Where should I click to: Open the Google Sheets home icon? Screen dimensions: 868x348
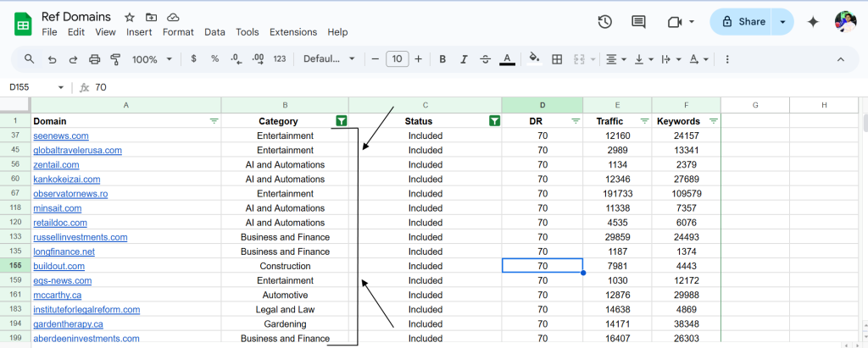point(23,25)
